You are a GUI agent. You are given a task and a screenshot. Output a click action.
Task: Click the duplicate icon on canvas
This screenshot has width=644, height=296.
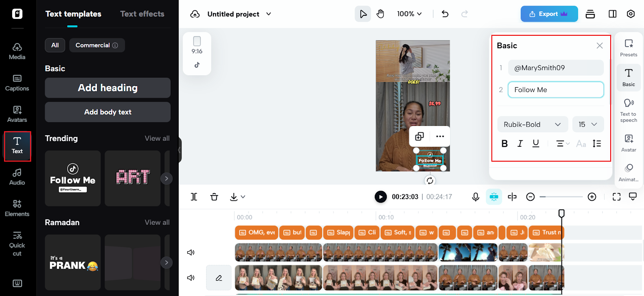tap(419, 136)
